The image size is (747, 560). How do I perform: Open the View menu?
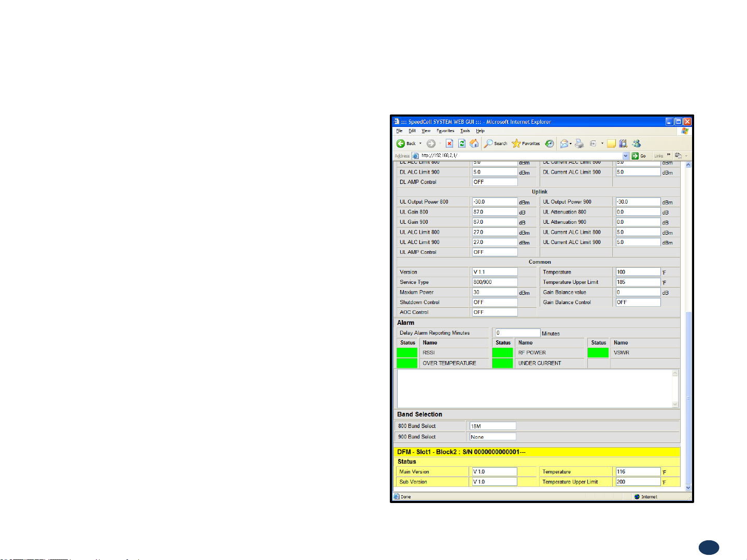[x=426, y=131]
